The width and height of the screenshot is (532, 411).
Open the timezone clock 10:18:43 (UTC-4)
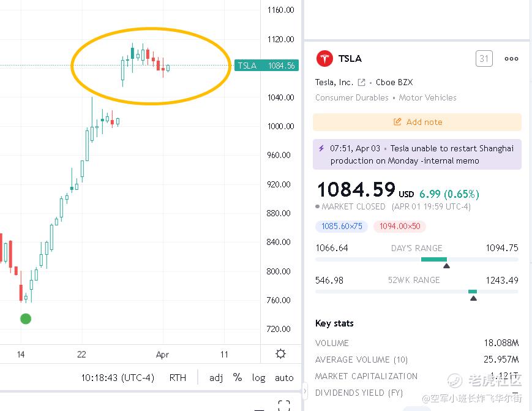coord(118,377)
